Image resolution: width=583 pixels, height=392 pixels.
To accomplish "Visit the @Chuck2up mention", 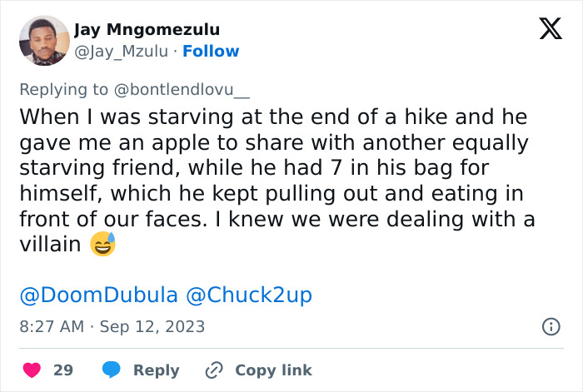I will point(247,295).
